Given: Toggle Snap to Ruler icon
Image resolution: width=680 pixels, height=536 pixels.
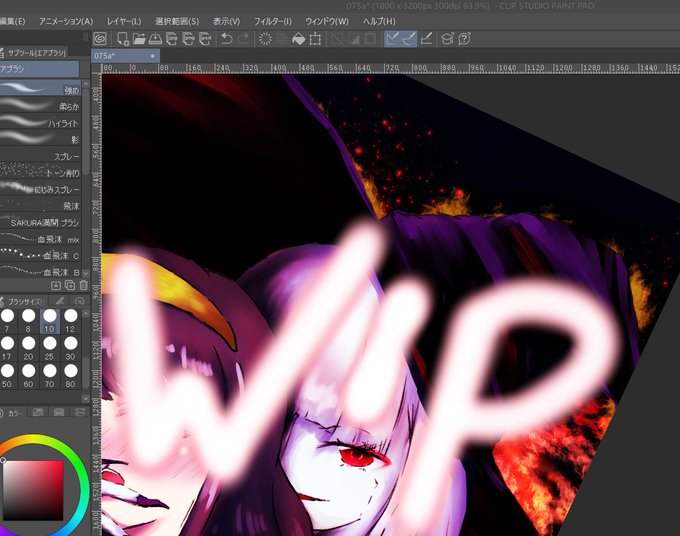Looking at the screenshot, I should 392,39.
